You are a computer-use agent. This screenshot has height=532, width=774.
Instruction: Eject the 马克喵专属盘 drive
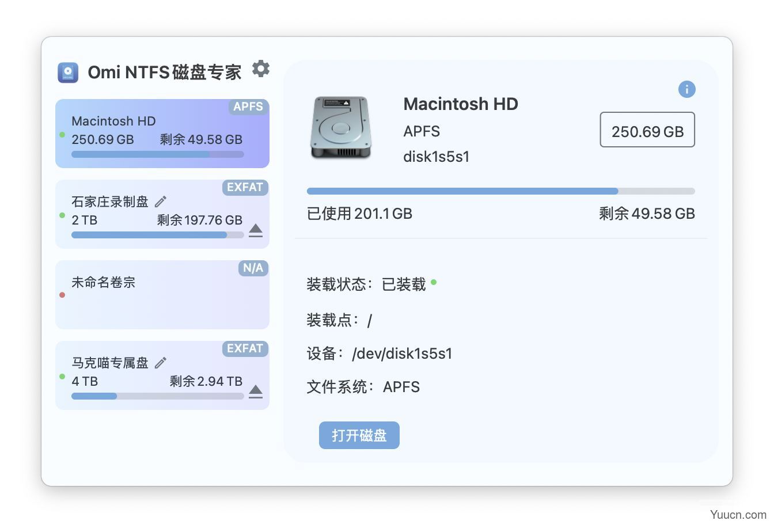tap(256, 392)
